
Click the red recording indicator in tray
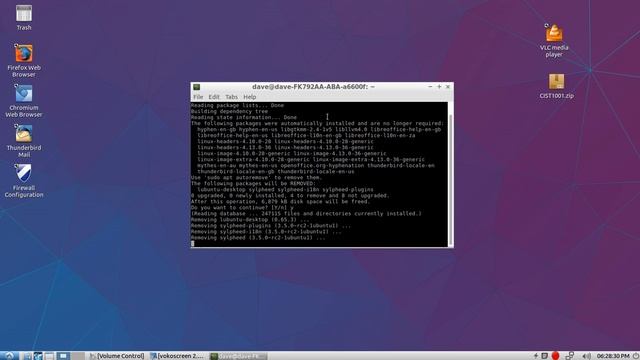[x=555, y=356]
